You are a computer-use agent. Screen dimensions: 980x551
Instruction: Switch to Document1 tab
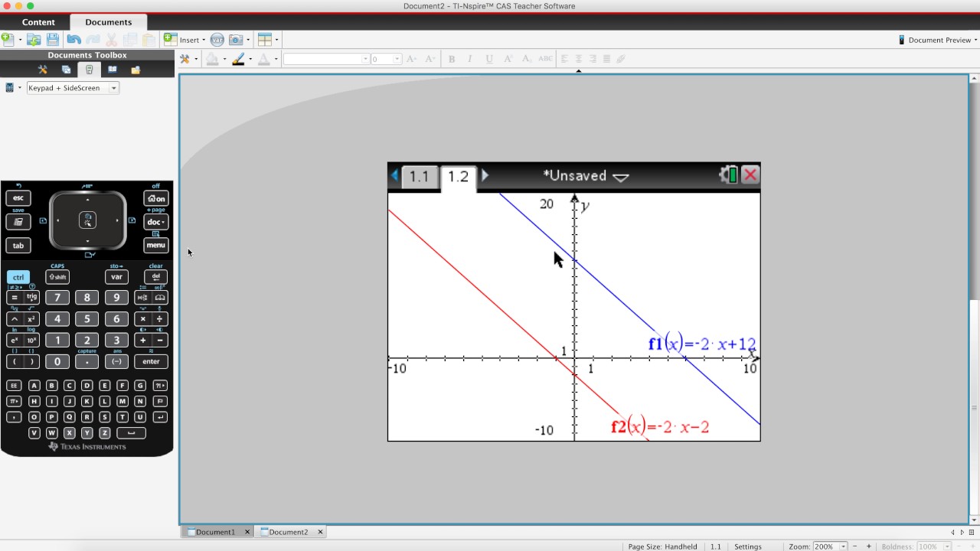coord(217,532)
